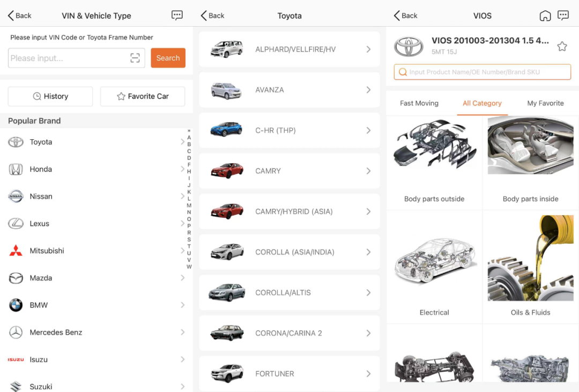Open the Favorite Car button
This screenshot has width=579, height=392.
coord(143,96)
